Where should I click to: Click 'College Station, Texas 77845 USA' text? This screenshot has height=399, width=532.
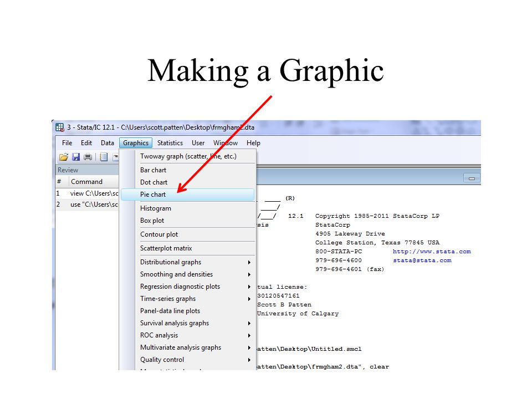tap(377, 243)
